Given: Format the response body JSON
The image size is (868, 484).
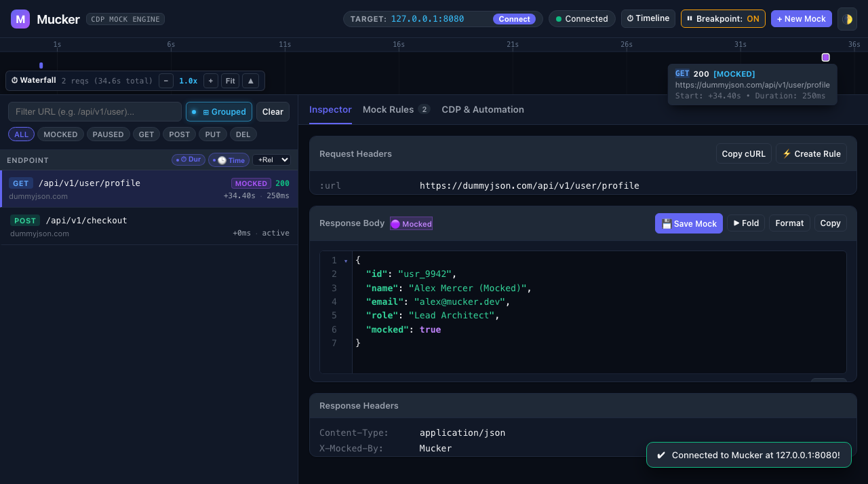Looking at the screenshot, I should pos(789,223).
